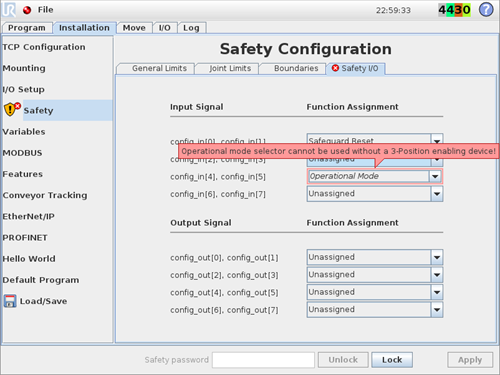Open the File menu
This screenshot has height=375, width=500.
pos(45,10)
